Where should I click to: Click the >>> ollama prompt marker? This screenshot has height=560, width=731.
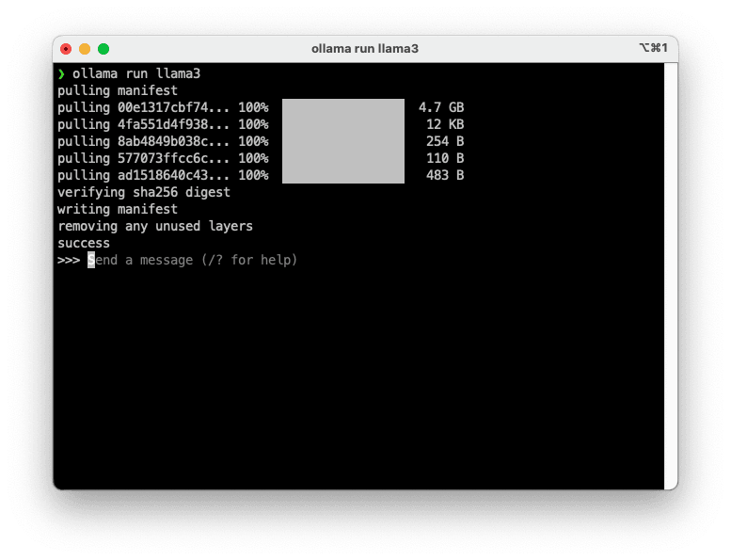(69, 260)
